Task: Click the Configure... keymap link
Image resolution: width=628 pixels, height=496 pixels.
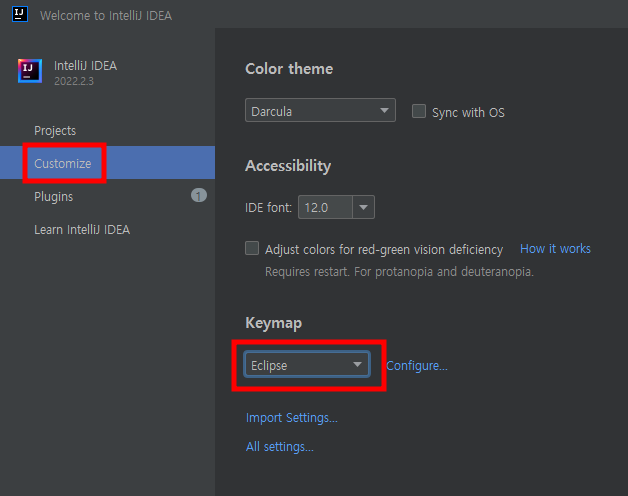Action: point(417,365)
